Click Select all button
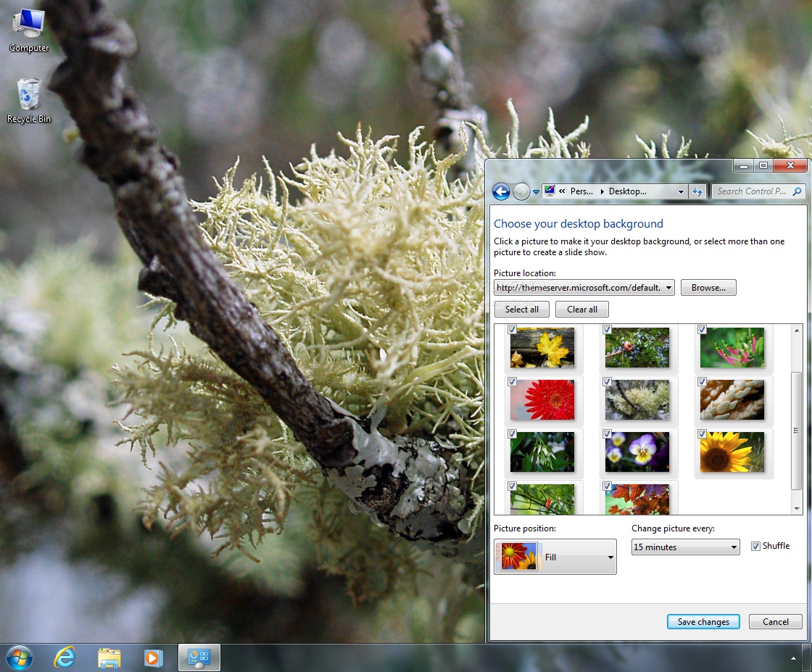The height and width of the screenshot is (672, 812). [521, 309]
